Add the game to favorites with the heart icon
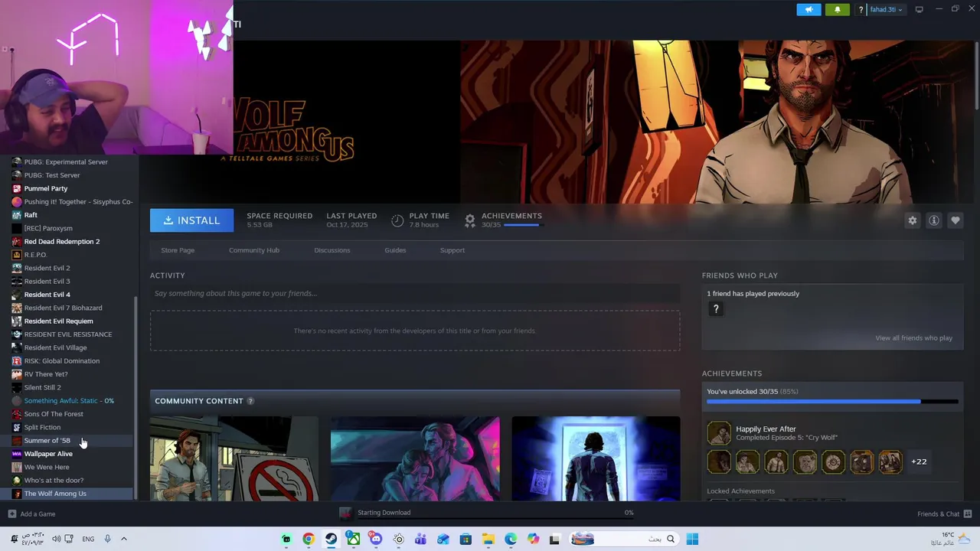This screenshot has width=980, height=551. [955, 220]
